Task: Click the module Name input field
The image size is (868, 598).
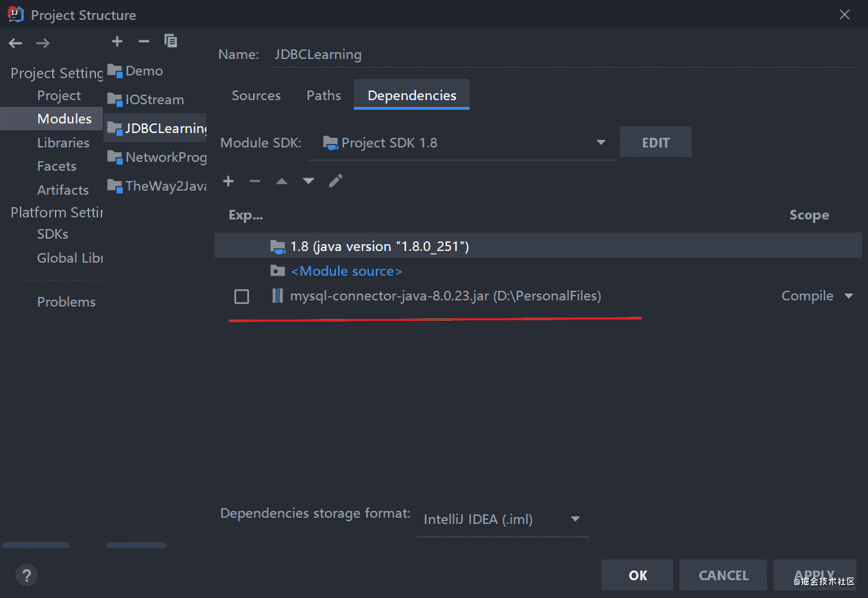Action: click(562, 54)
